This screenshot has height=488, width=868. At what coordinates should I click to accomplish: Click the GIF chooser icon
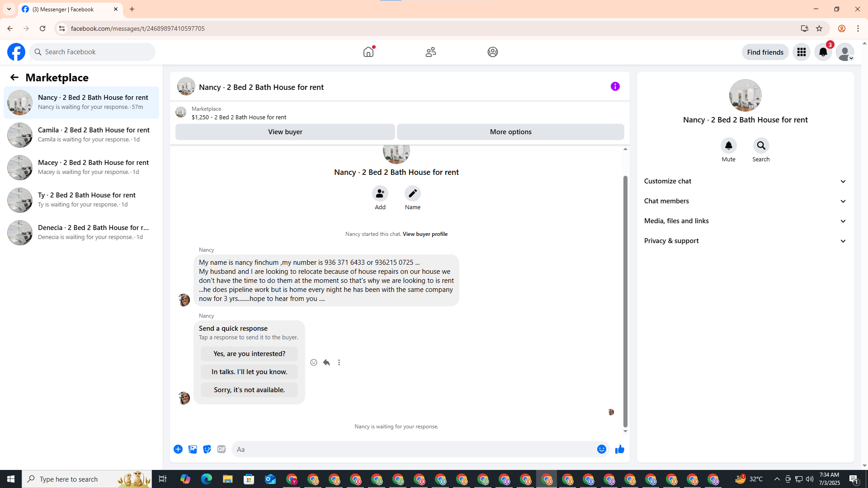click(221, 449)
